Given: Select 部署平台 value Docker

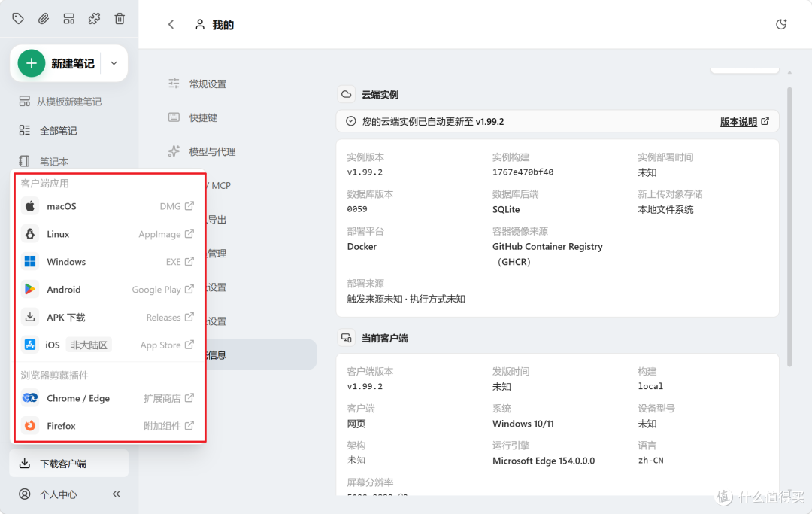Looking at the screenshot, I should [x=362, y=247].
